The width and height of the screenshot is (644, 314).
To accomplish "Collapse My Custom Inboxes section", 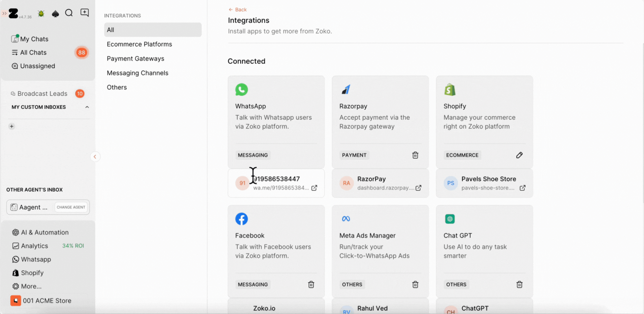I will click(x=87, y=107).
